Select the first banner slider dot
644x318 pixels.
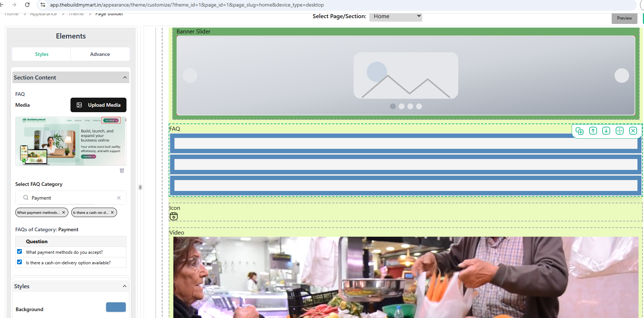pyautogui.click(x=393, y=106)
